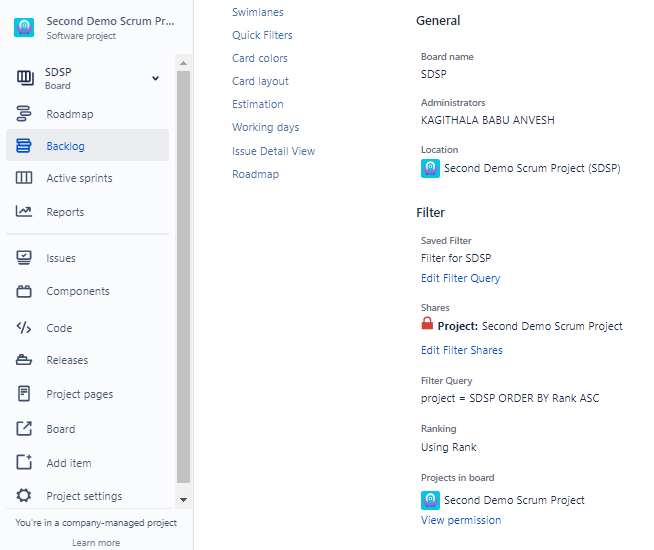Open Project pages in sidebar
The width and height of the screenshot is (654, 550).
[80, 394]
